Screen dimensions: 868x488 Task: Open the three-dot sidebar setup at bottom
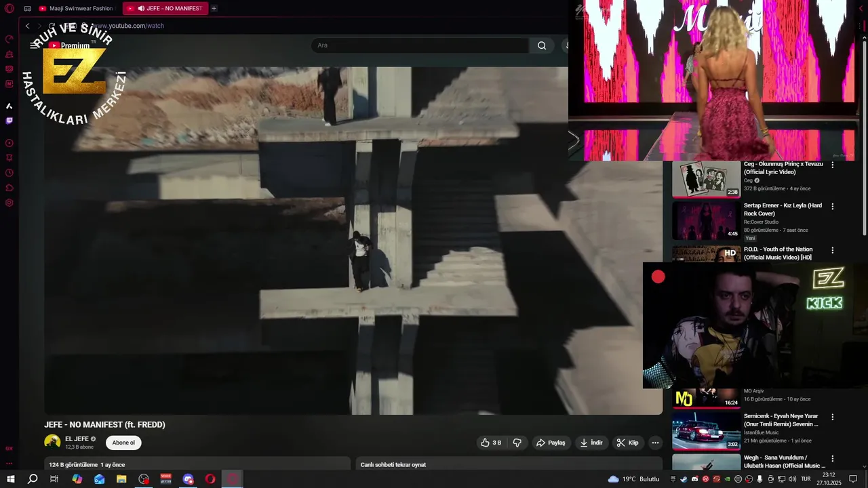click(x=9, y=464)
